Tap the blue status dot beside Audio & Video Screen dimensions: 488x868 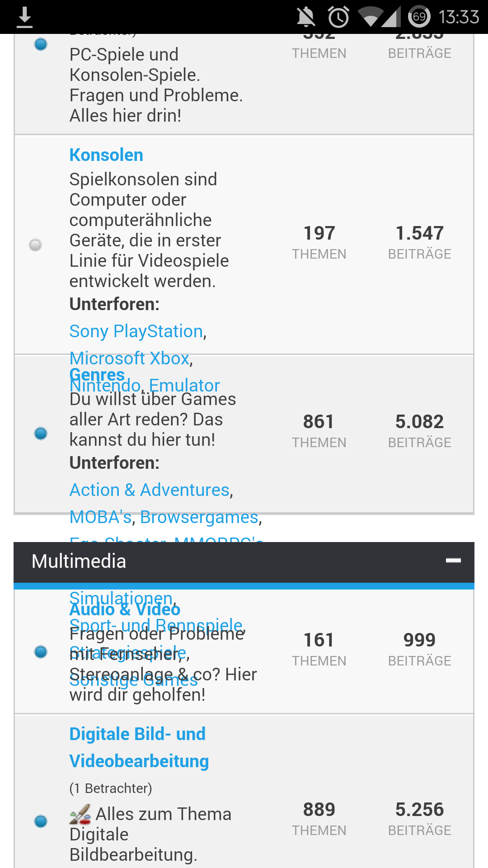point(41,651)
